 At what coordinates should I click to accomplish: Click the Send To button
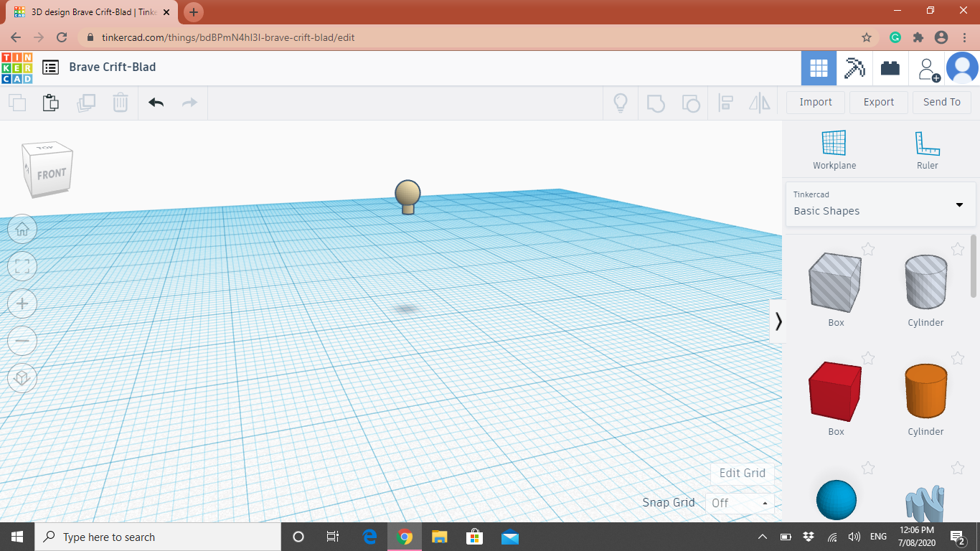tap(942, 102)
